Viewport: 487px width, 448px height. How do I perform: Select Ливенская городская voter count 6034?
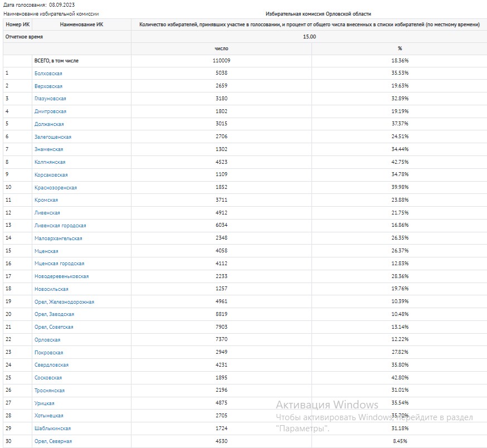221,225
